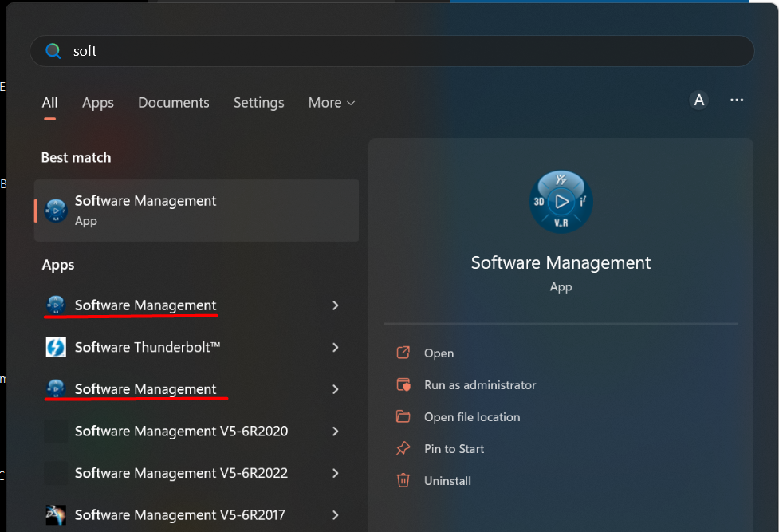Click the magnifier icon in the search box
Viewport: 779px width, 532px height.
click(53, 51)
